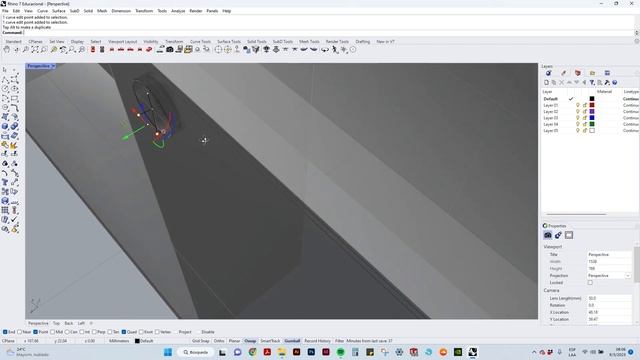
Task: Switch to the Top viewport tab
Action: click(x=56, y=323)
